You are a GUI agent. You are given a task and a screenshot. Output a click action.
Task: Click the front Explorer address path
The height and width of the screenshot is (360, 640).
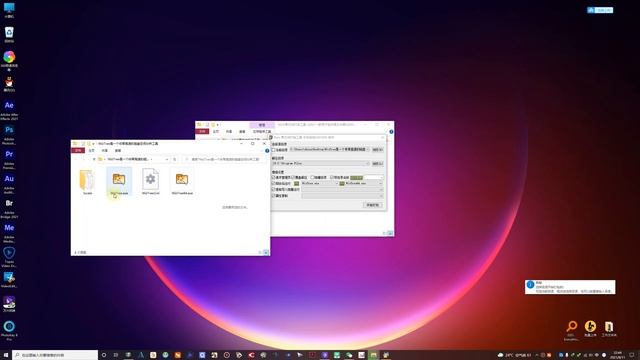click(128, 159)
